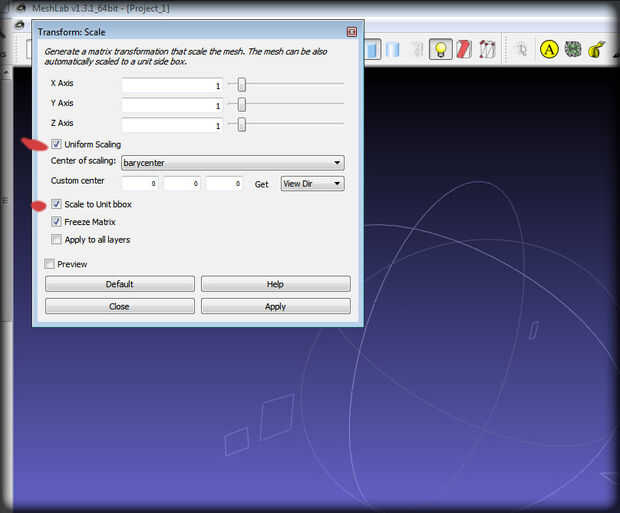This screenshot has width=620, height=513.
Task: Click the third Custom center field
Action: coord(225,184)
